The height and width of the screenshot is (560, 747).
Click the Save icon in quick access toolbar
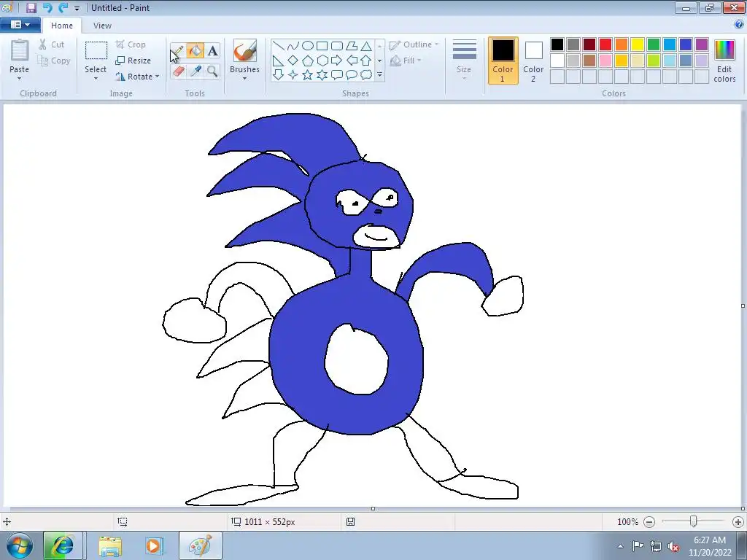31,7
